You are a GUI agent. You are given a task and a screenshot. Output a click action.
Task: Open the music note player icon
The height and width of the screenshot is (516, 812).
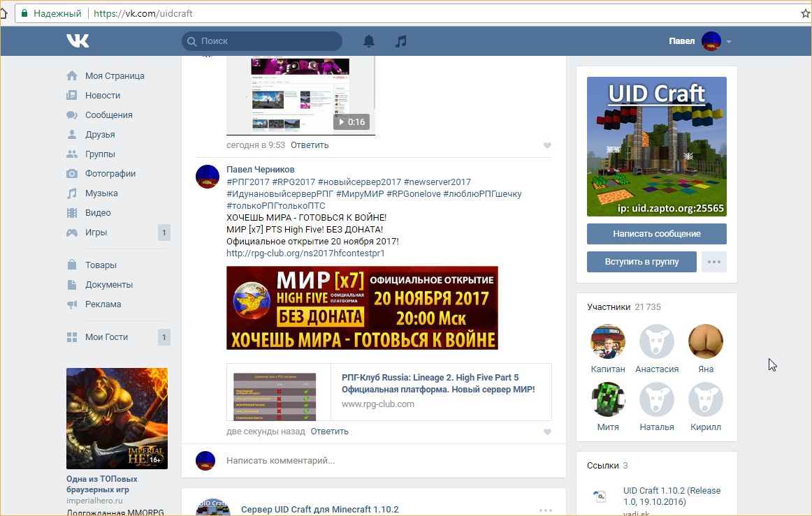pos(401,41)
